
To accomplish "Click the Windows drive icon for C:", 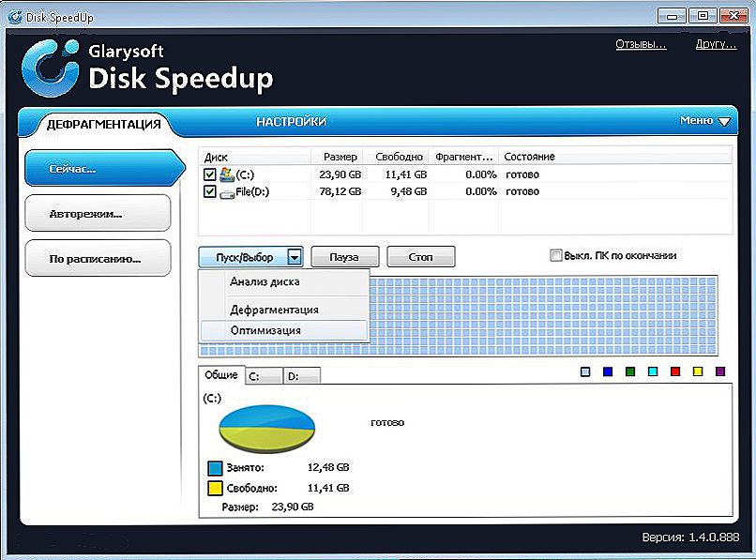I will tap(227, 174).
